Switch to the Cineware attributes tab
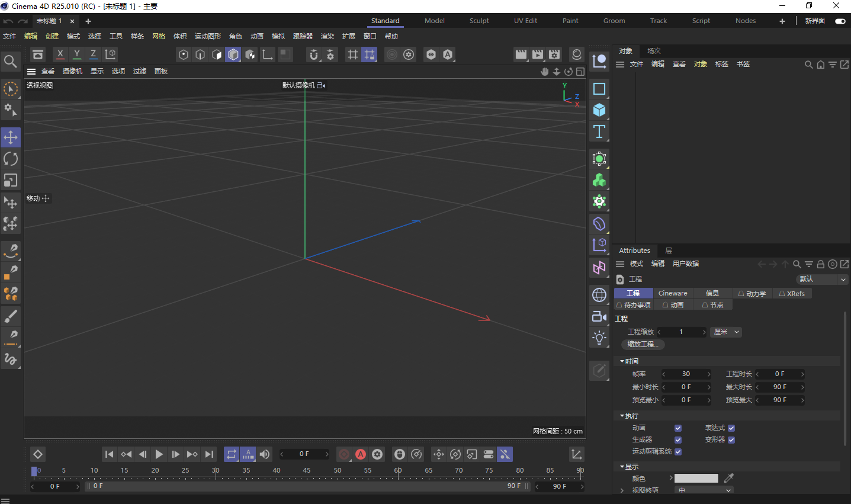The image size is (851, 504). tap(673, 293)
